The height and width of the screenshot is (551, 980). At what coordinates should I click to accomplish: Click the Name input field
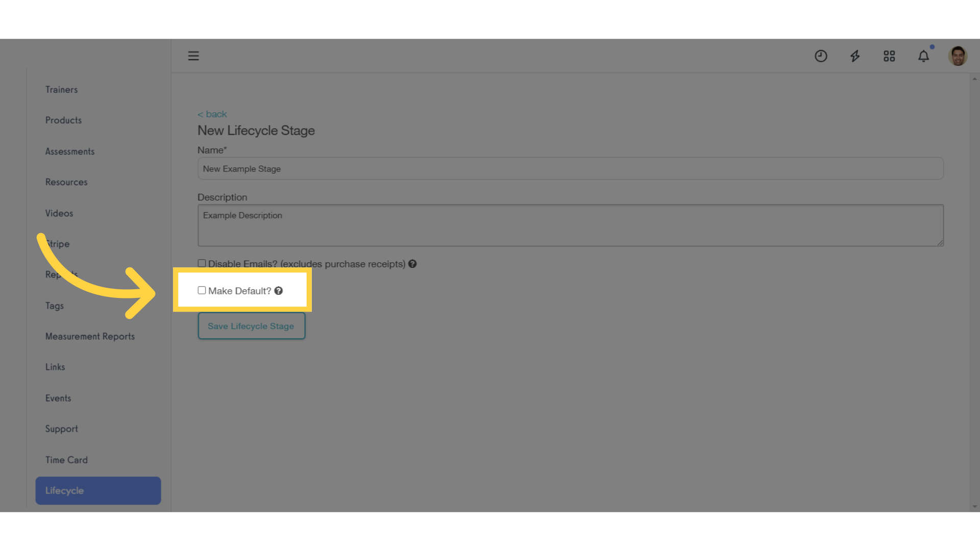(570, 168)
